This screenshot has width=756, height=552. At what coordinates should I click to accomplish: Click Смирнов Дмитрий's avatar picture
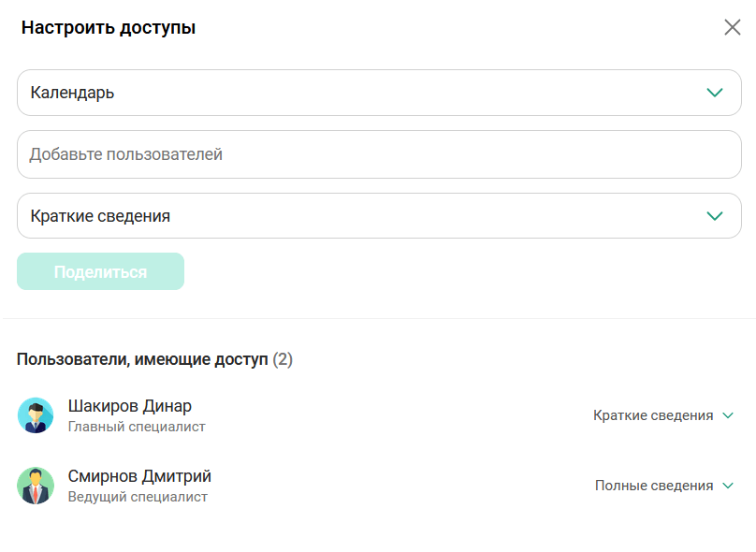click(x=36, y=486)
